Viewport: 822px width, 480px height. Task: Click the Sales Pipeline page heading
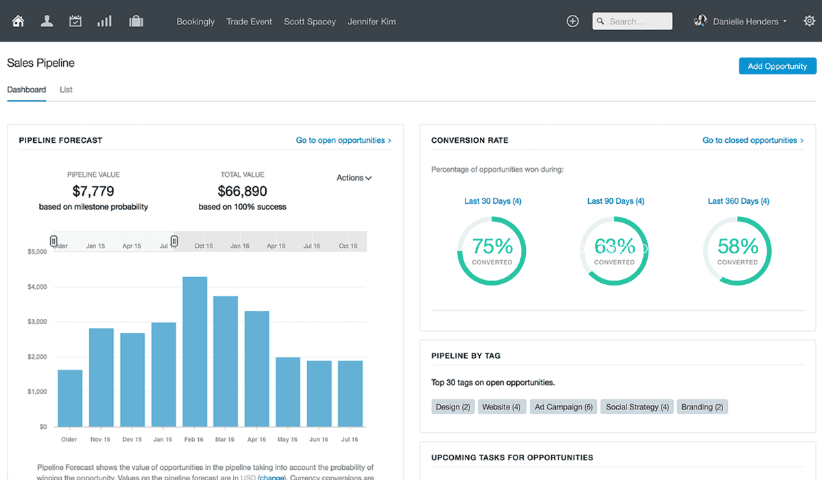click(41, 63)
